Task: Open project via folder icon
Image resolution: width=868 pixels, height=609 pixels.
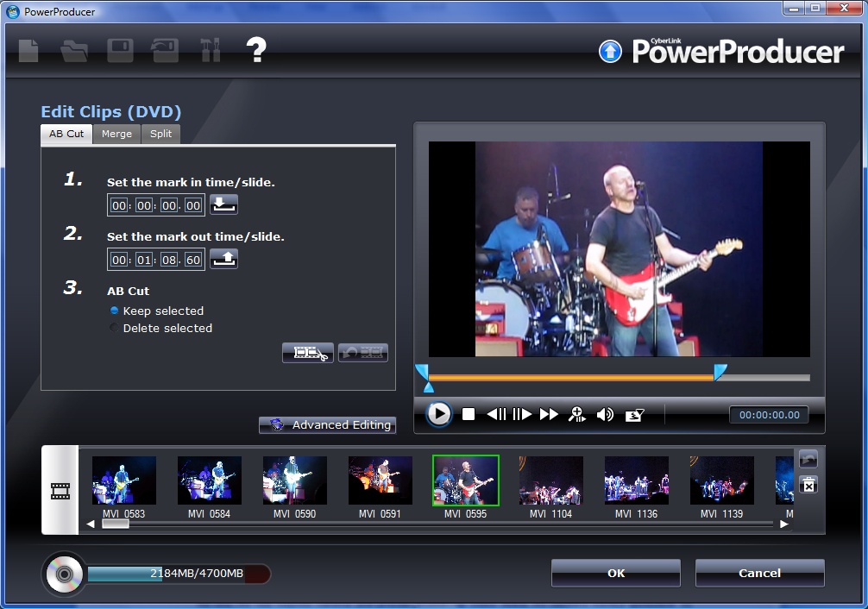Action: (75, 50)
